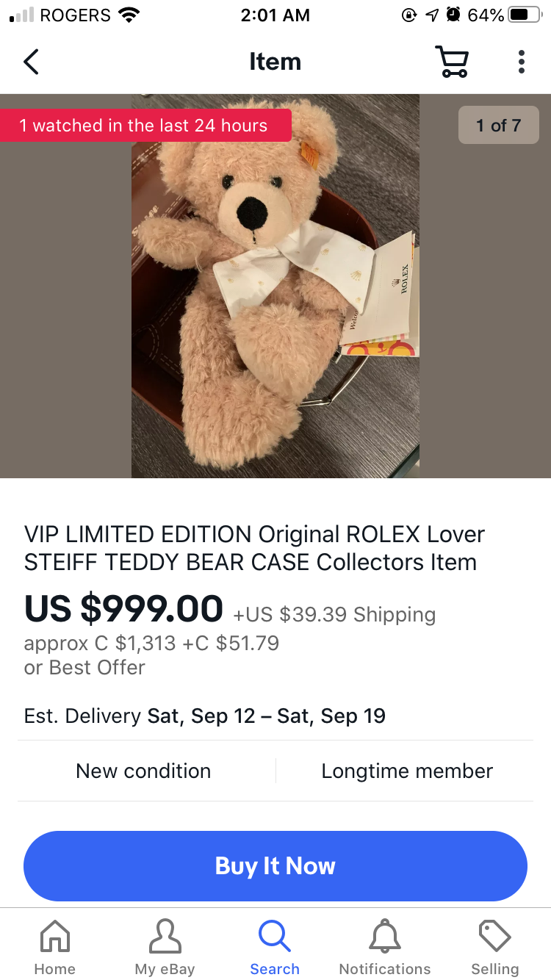Tap the Wi-Fi icon in status bar
The width and height of the screenshot is (551, 980).
[129, 15]
